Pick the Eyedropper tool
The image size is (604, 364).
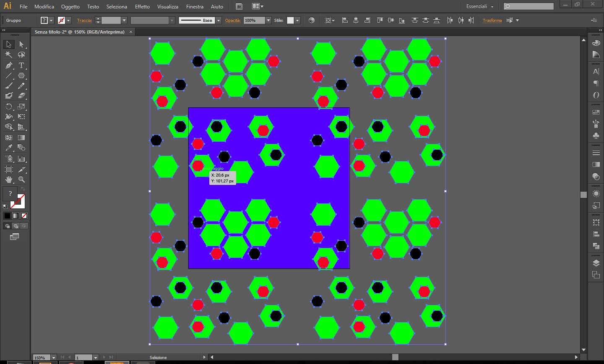click(9, 148)
